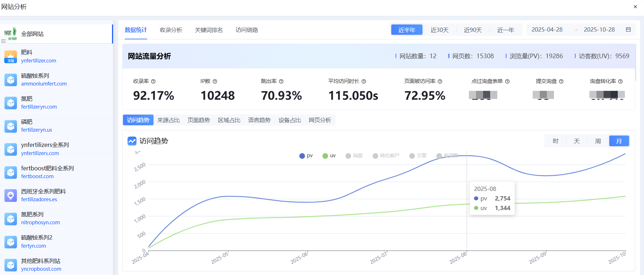Image resolution: width=644 pixels, height=275 pixels.
Task: Click help icon next to 收录率
Action: coord(153,81)
